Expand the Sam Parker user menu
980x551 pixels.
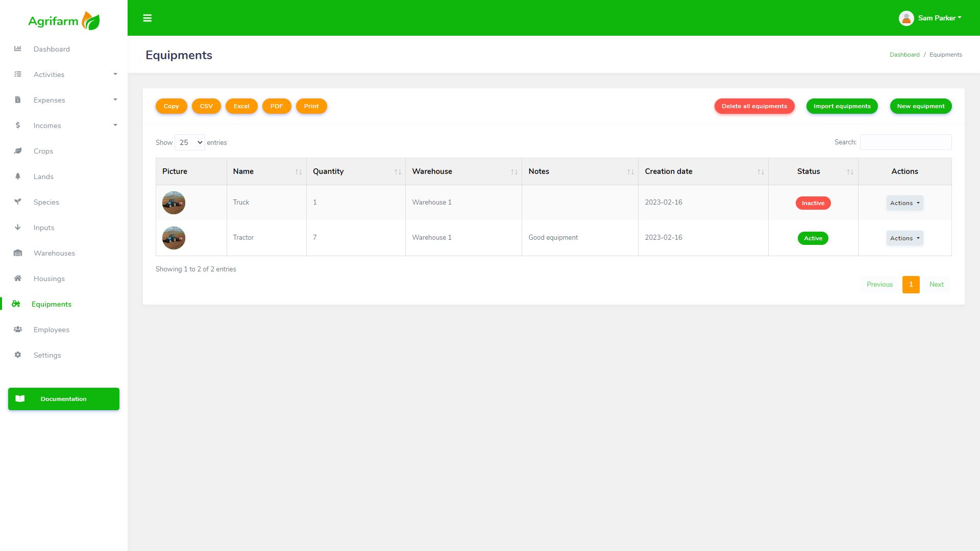(930, 18)
